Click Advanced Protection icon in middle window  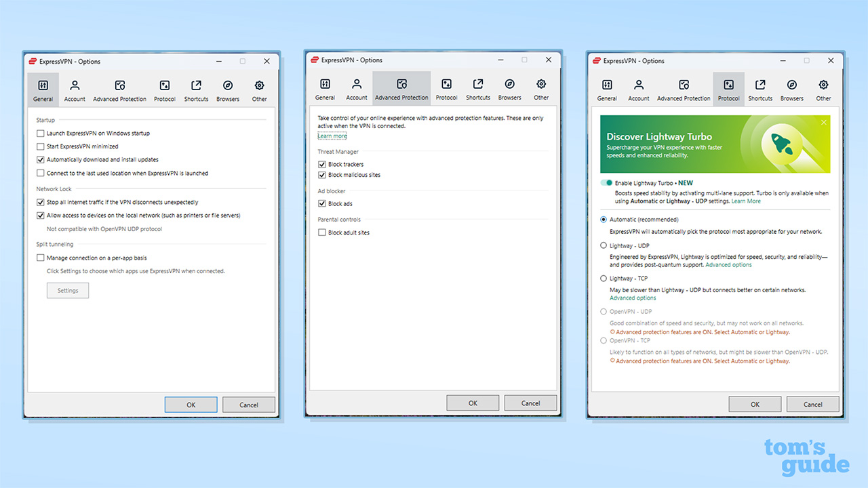pos(402,84)
